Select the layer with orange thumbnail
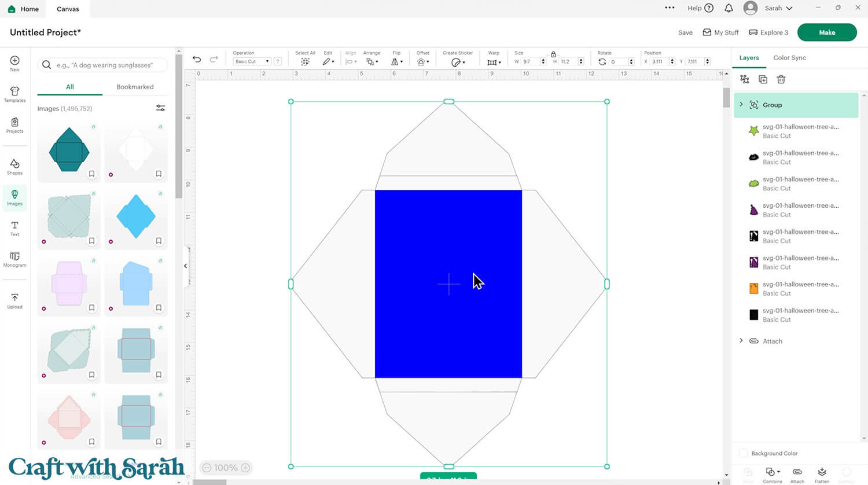Image resolution: width=868 pixels, height=485 pixels. click(796, 288)
